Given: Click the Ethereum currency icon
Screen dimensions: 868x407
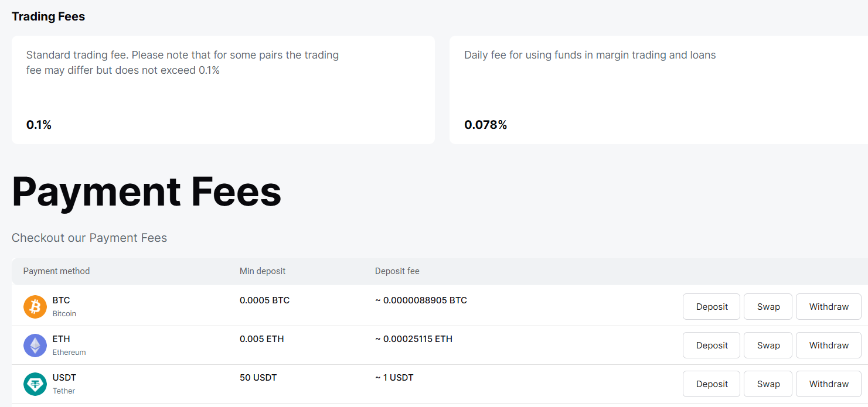Looking at the screenshot, I should tap(35, 345).
